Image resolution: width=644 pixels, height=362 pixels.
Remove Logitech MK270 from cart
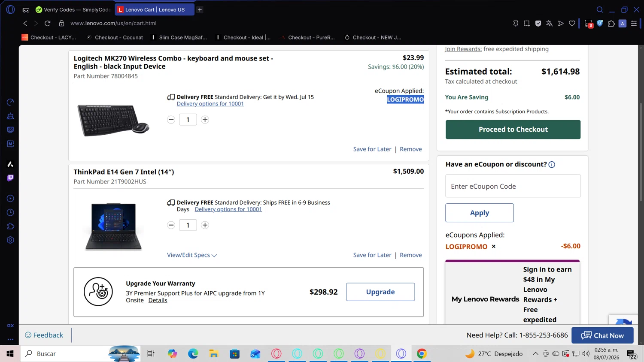coord(411,149)
